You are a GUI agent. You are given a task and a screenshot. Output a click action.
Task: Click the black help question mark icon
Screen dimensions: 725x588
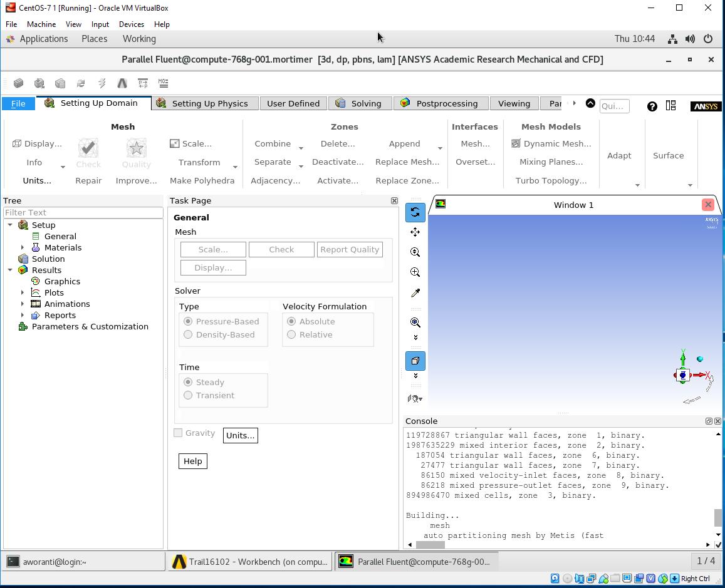[x=652, y=106]
